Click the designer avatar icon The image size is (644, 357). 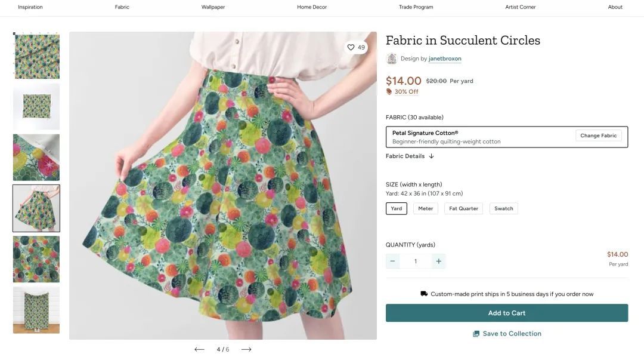click(392, 59)
